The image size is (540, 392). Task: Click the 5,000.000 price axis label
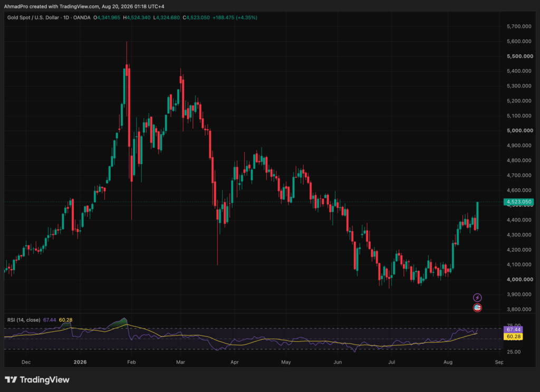coord(519,130)
